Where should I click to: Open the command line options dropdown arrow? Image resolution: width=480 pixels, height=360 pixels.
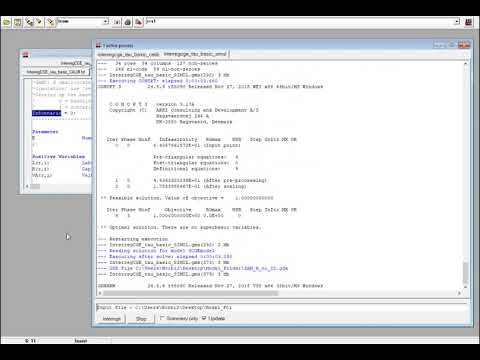(x=457, y=21)
